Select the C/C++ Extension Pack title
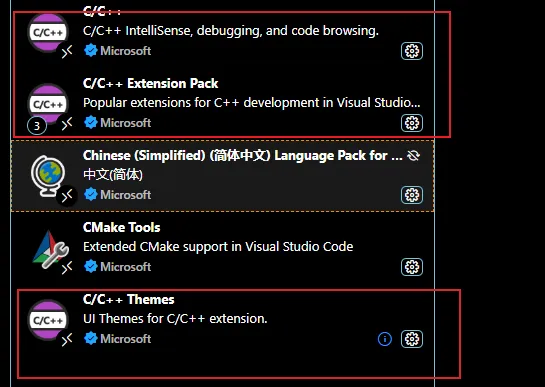 (151, 83)
